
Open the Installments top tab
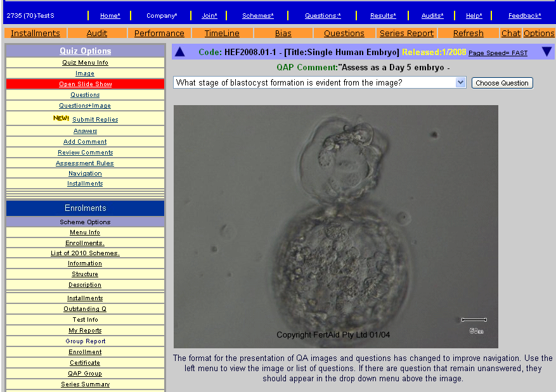pyautogui.click(x=36, y=34)
